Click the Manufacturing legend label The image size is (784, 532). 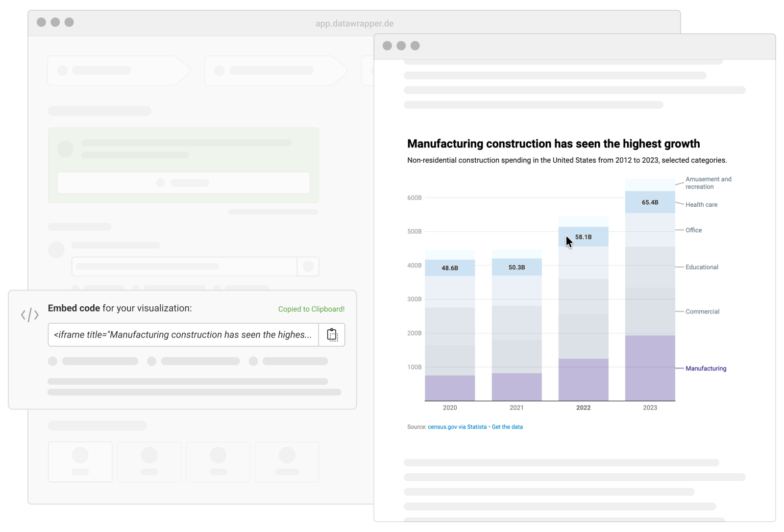click(x=706, y=368)
